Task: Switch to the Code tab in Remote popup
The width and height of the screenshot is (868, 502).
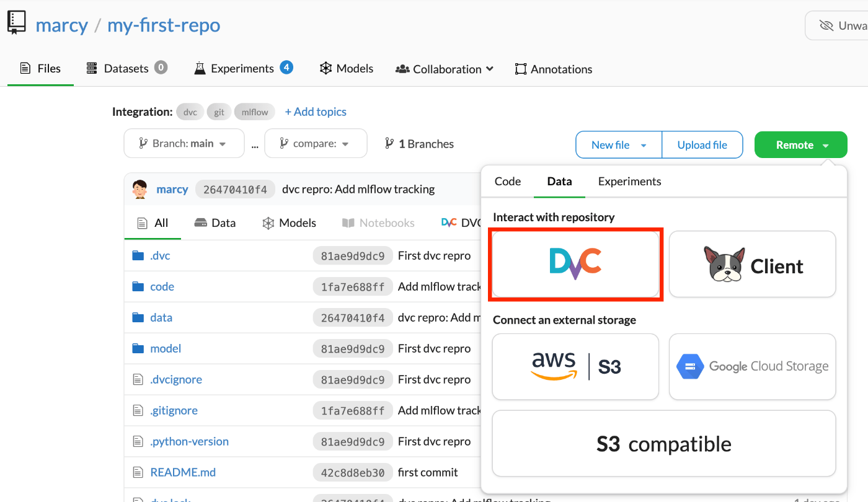Action: (508, 182)
